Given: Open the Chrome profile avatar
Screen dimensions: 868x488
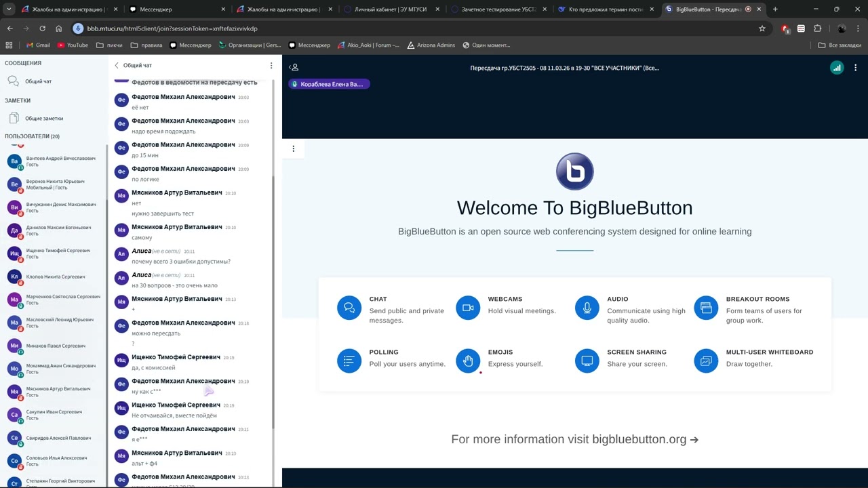Looking at the screenshot, I should [x=842, y=28].
